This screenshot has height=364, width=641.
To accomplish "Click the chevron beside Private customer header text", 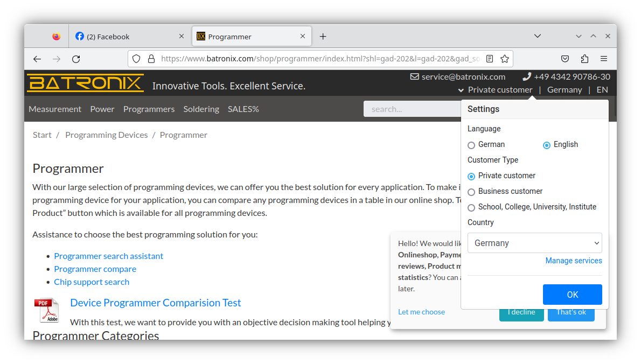I will tap(461, 90).
